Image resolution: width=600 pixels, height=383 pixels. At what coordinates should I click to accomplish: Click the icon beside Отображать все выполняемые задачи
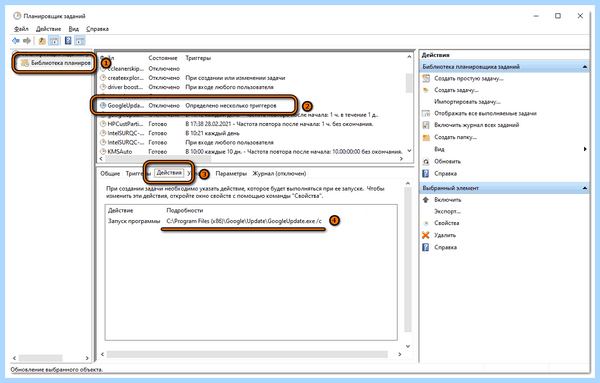click(426, 114)
